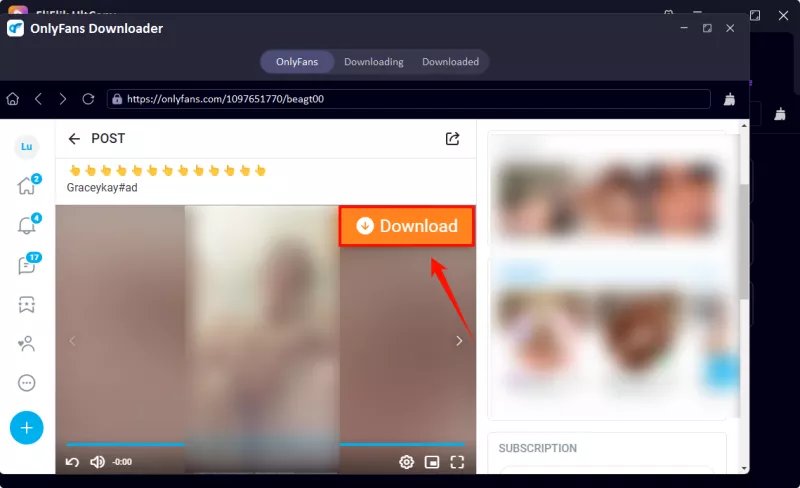Image resolution: width=800 pixels, height=488 pixels.
Task: Click the Graceykay#ad post caption
Action: pyautogui.click(x=102, y=187)
